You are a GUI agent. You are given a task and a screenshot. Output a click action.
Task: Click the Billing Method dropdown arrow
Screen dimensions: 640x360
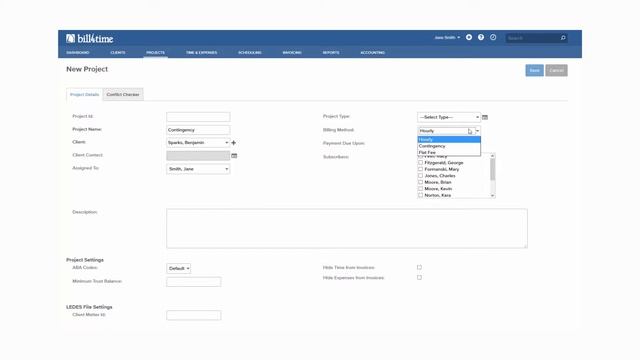pos(478,131)
